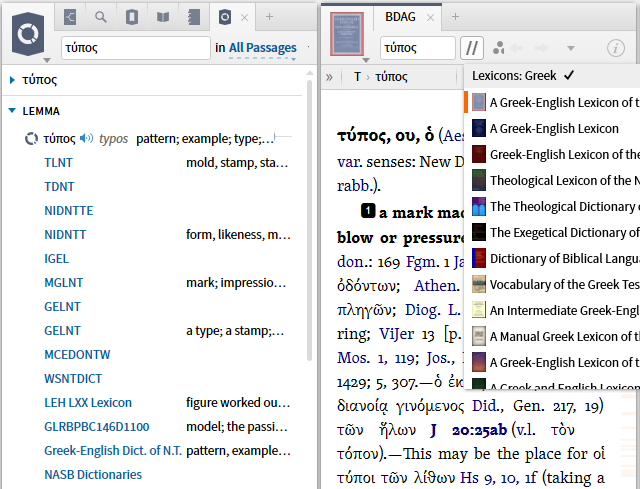Image resolution: width=640 pixels, height=489 pixels.
Task: Open the All Passages range selector
Action: pyautogui.click(x=262, y=48)
